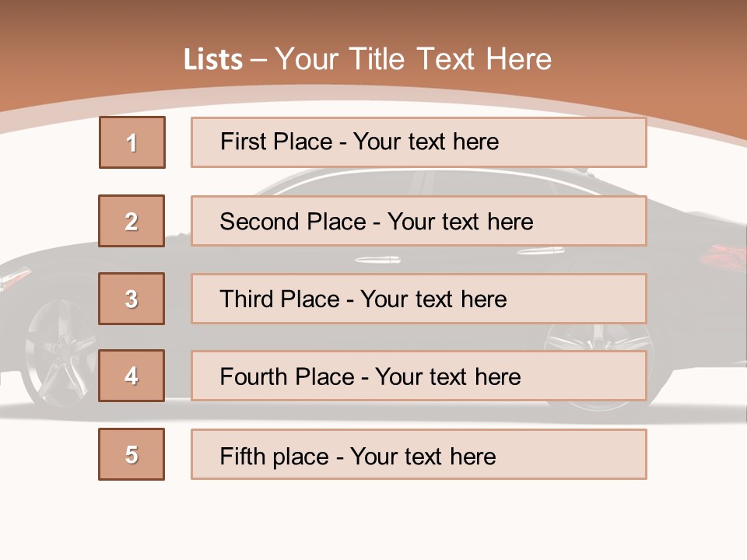Click the First Place text box

coord(419,142)
